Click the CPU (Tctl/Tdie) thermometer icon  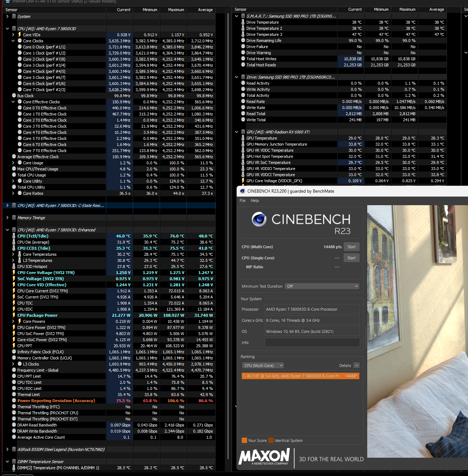[14, 236]
